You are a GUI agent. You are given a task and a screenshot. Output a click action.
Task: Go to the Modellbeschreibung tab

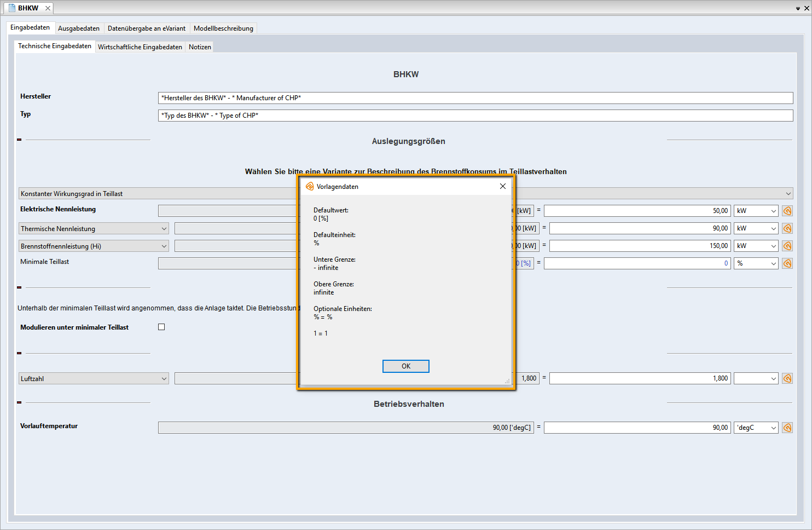tap(223, 28)
